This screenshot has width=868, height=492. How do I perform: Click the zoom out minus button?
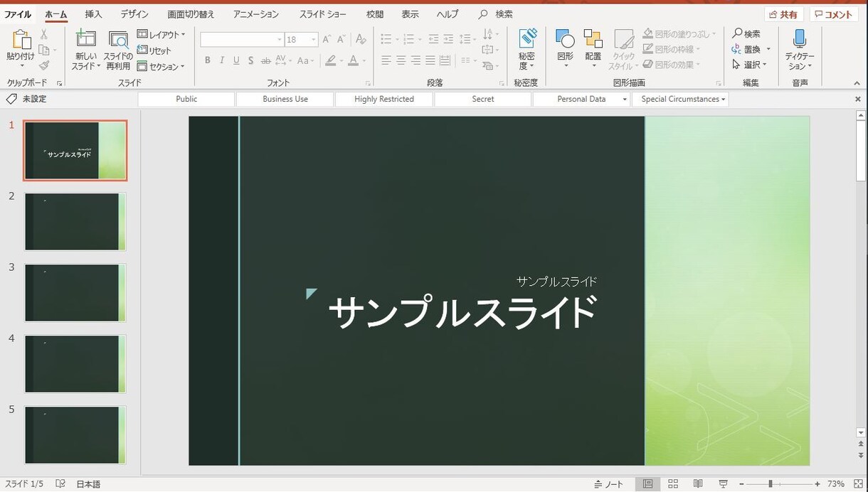tap(741, 484)
